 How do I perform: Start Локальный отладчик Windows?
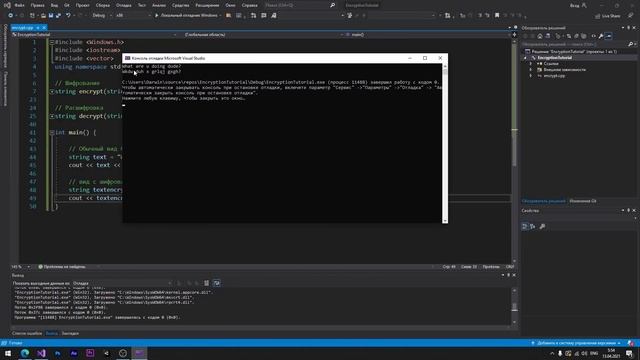click(x=187, y=16)
